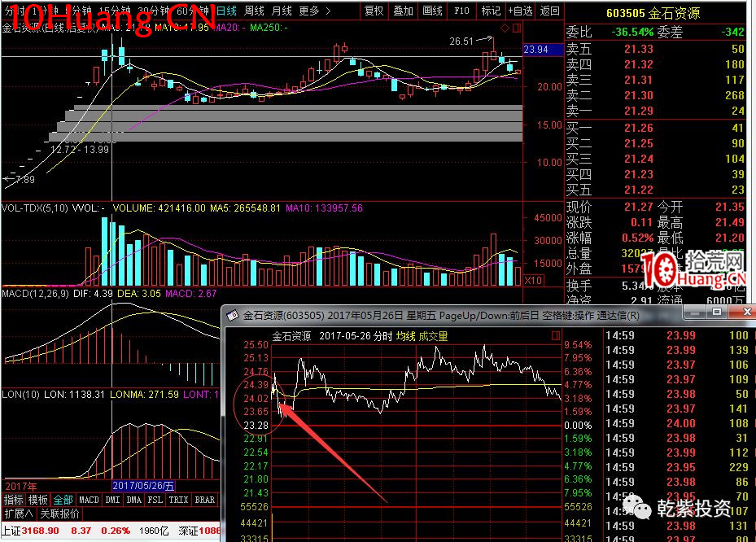
Task: Click the diamond icon above the main chart
Action: [x=505, y=28]
